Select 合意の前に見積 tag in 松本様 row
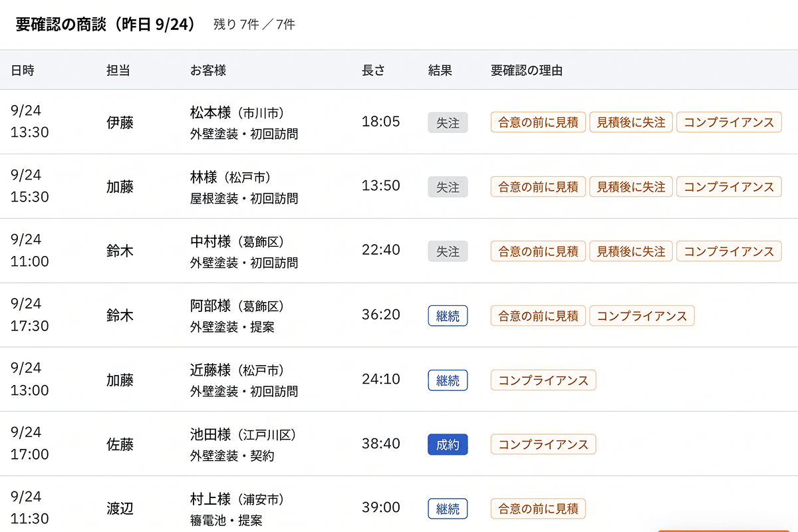Image resolution: width=798 pixels, height=532 pixels. click(x=539, y=122)
